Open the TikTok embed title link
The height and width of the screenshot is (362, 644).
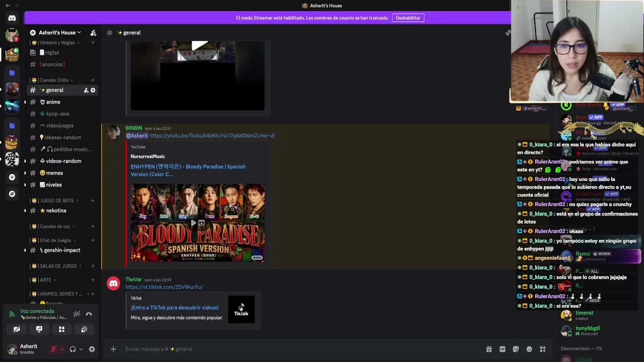(x=175, y=308)
